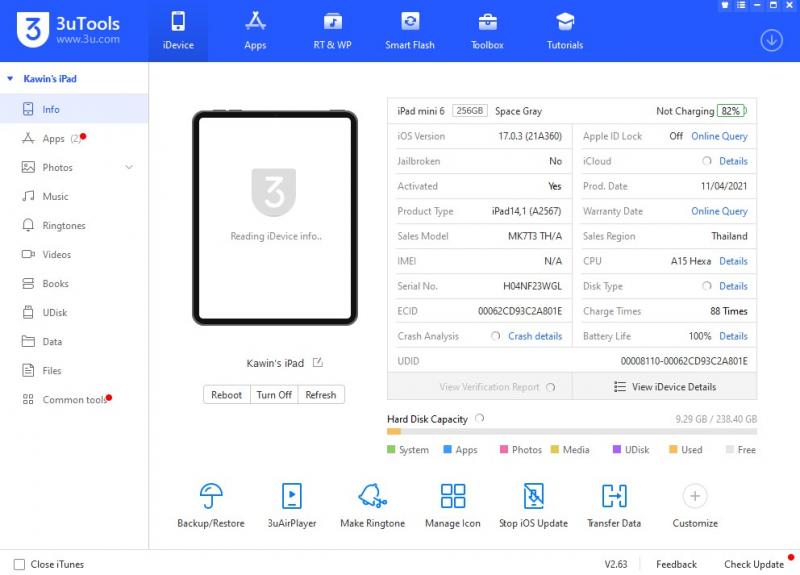This screenshot has width=800, height=575.
Task: Open the Crash details link
Action: pyautogui.click(x=534, y=337)
